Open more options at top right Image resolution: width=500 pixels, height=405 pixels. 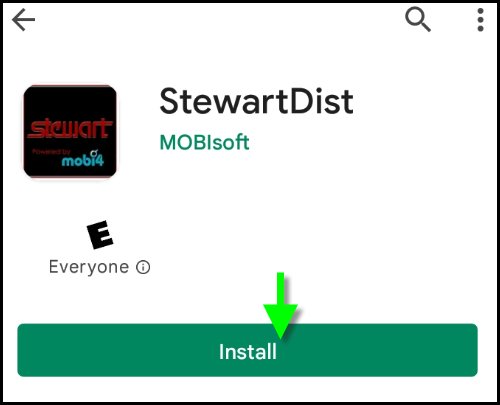pyautogui.click(x=480, y=20)
